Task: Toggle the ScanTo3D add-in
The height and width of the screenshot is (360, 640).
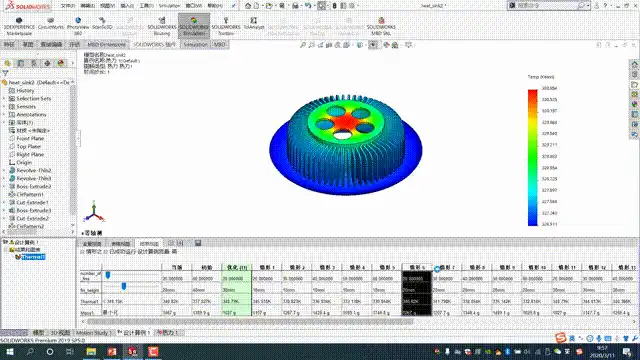Action: [x=102, y=23]
